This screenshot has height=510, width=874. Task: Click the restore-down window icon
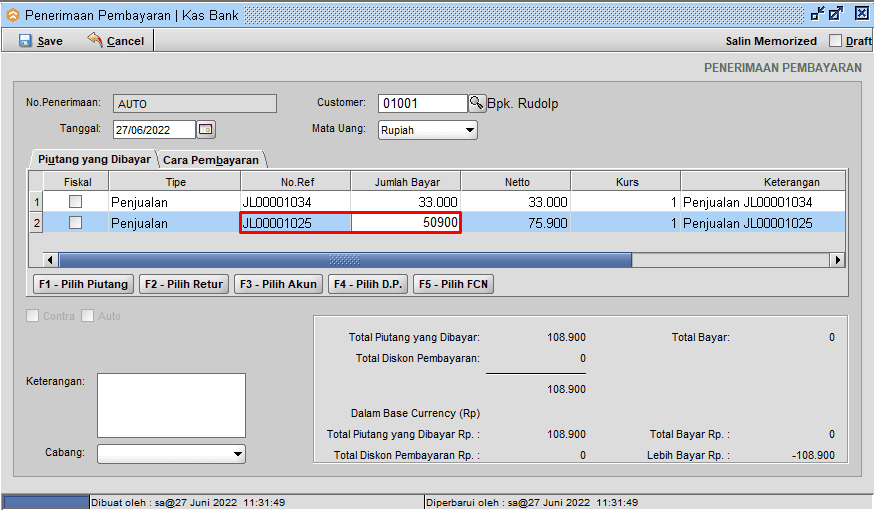(x=818, y=13)
